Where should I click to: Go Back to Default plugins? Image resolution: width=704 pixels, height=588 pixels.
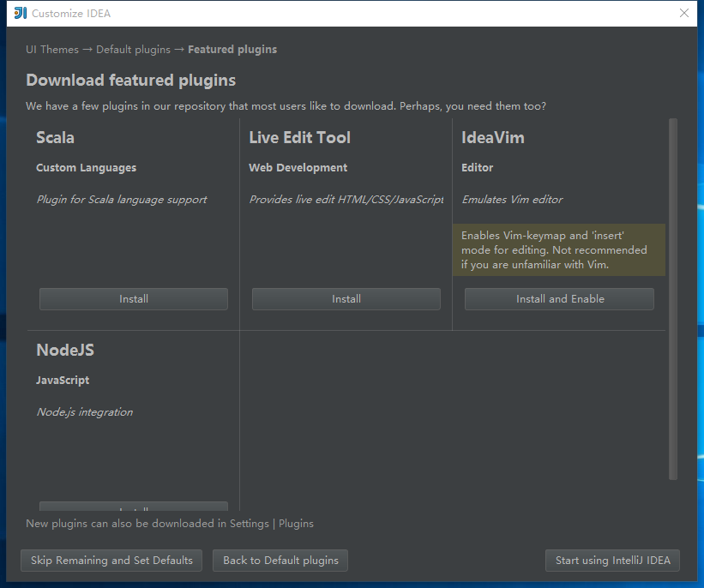(x=280, y=561)
